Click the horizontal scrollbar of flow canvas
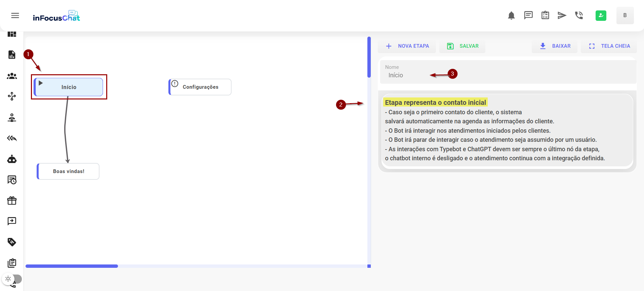644x291 pixels. coord(72,266)
